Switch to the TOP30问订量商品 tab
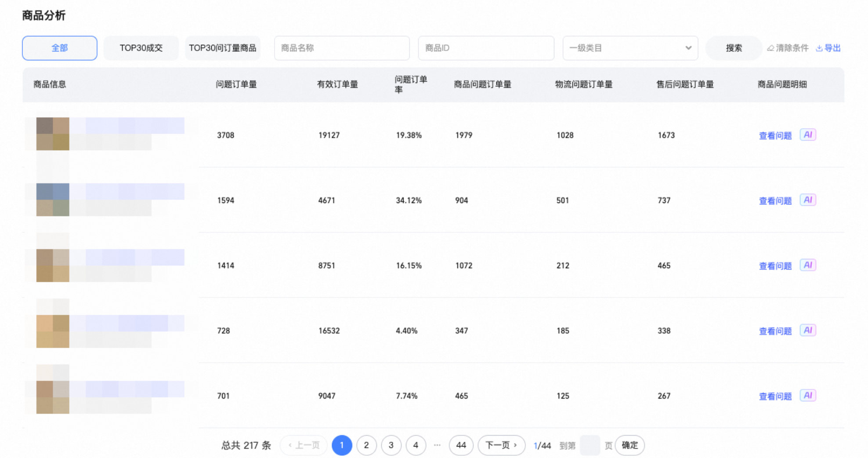868x458 pixels. 223,48
